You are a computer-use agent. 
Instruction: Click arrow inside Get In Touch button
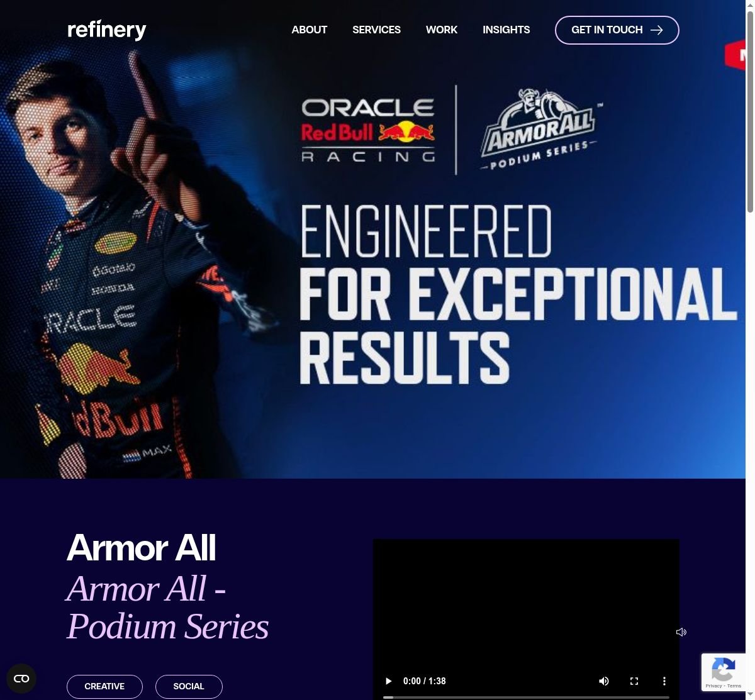[x=657, y=30]
